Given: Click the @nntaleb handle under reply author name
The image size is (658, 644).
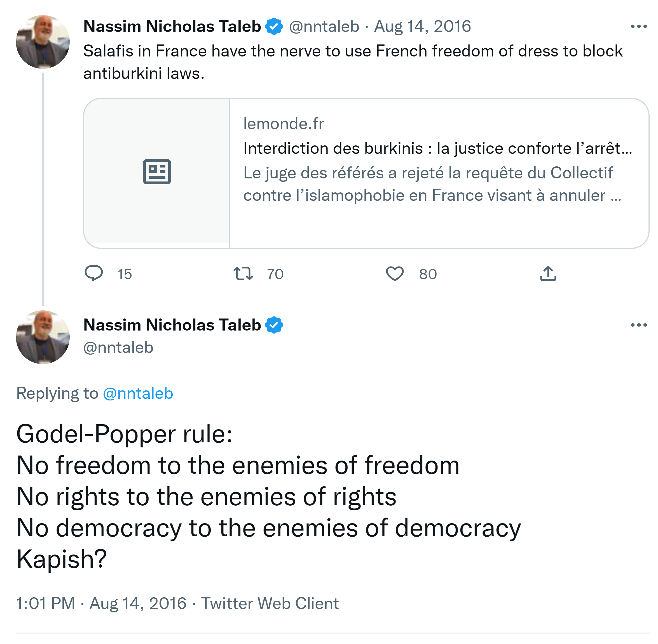Looking at the screenshot, I should coord(118,347).
